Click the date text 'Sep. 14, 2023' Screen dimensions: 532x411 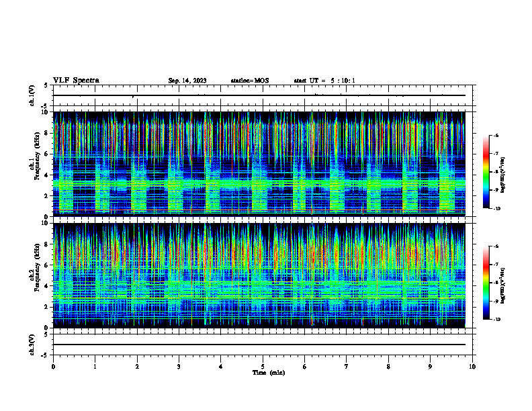click(x=187, y=81)
